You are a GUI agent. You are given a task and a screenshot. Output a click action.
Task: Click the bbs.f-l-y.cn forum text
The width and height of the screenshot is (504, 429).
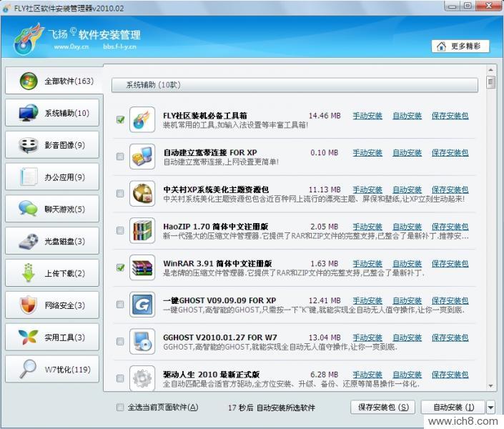(x=119, y=46)
